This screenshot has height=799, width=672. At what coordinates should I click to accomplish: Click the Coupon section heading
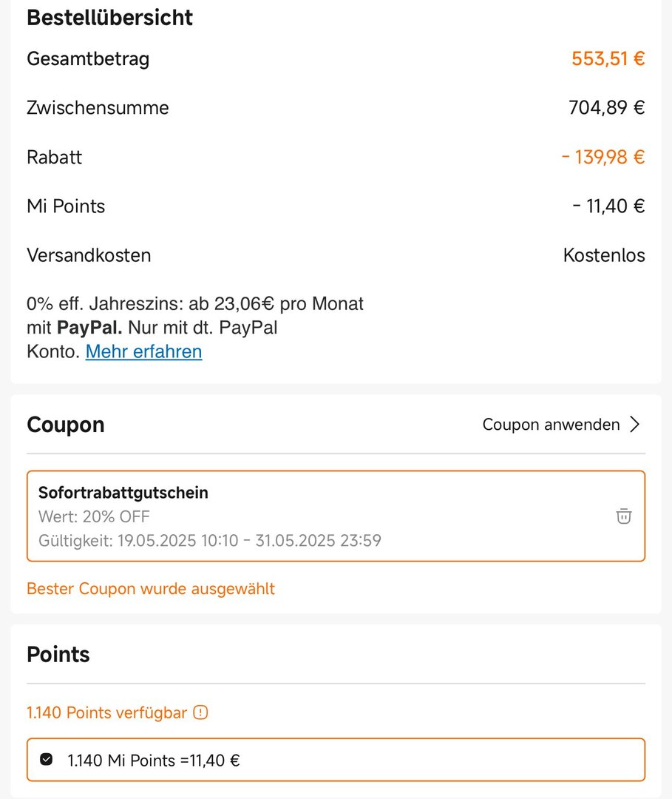pyautogui.click(x=66, y=425)
